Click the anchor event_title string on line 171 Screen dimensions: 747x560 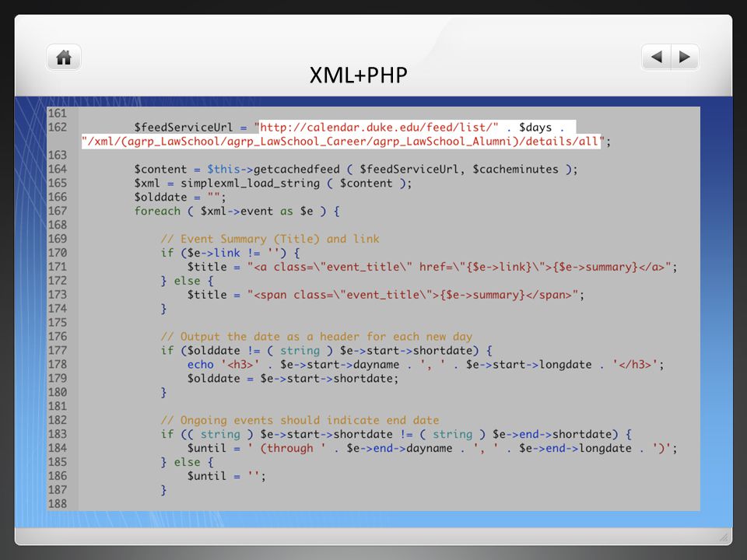tap(459, 267)
